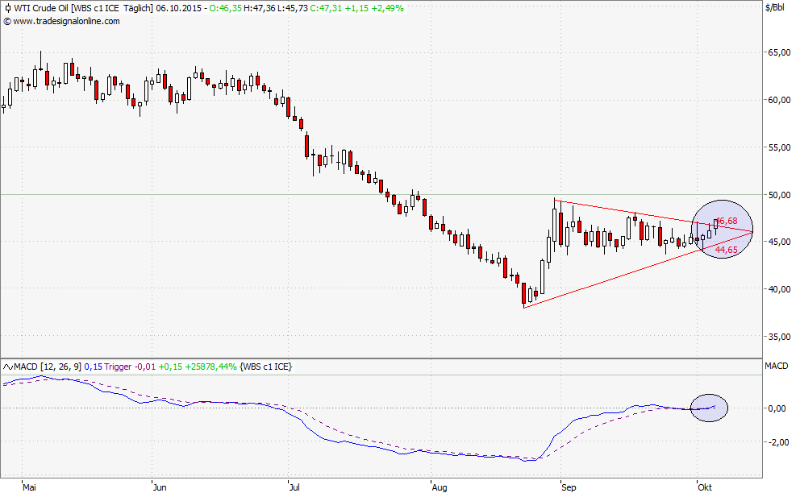Select the WTI Crude Oil chart title

tap(50, 8)
